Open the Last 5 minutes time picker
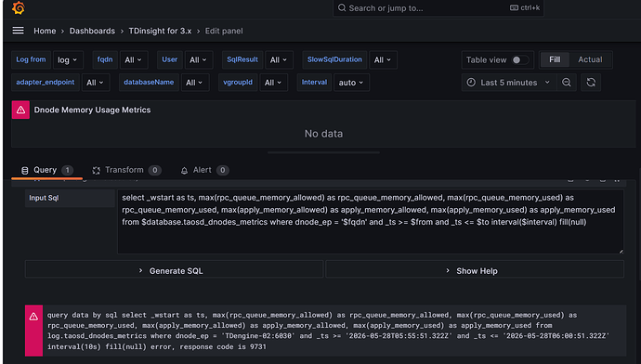The image size is (641, 364). 508,83
